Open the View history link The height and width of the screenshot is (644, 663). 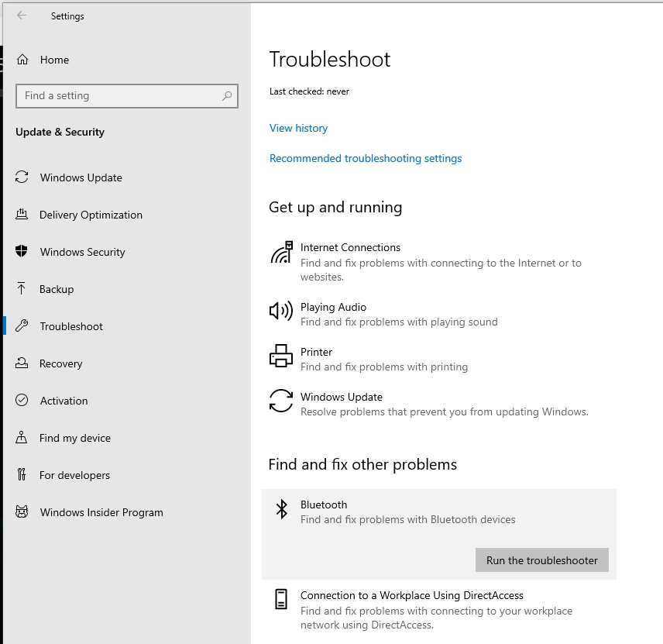(x=298, y=128)
